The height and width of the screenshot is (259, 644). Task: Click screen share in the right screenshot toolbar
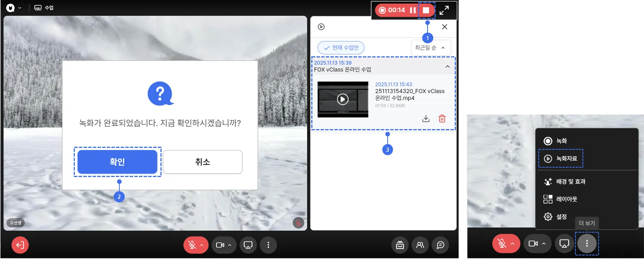coord(564,243)
